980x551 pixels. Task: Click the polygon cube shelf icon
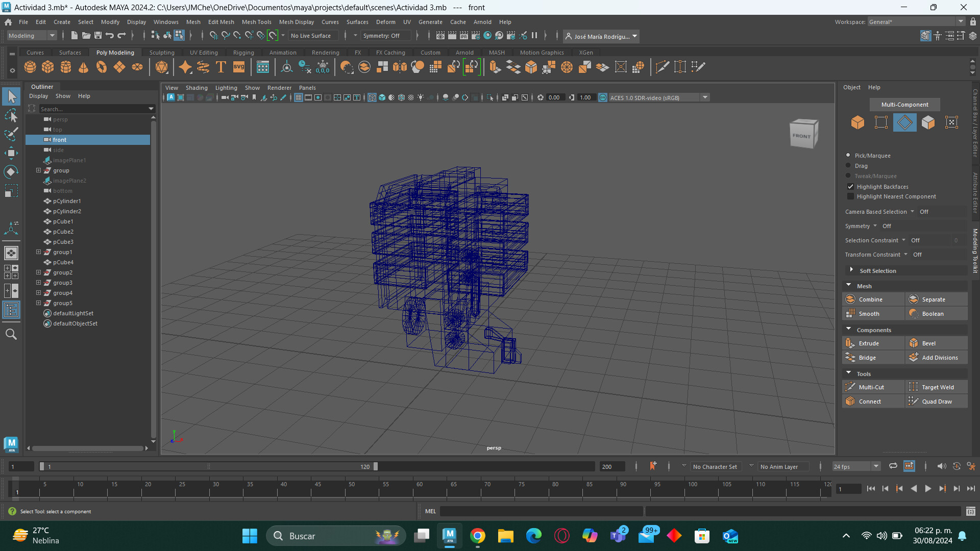(48, 67)
